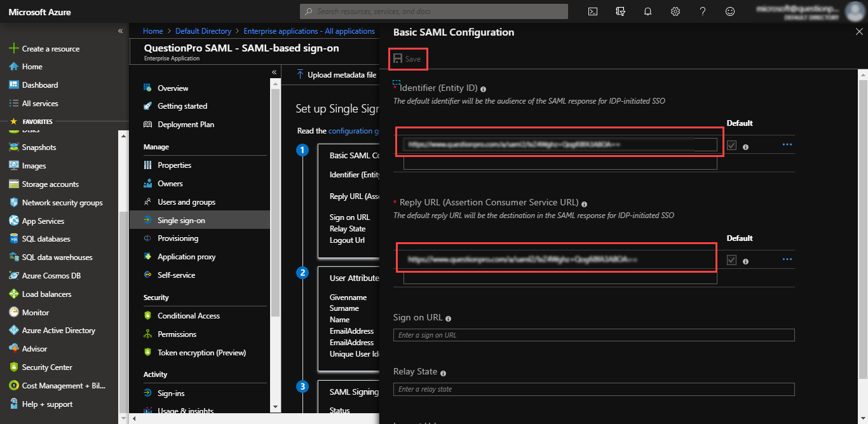Image resolution: width=868 pixels, height=424 pixels.
Task: Toggle the Default checkbox for Identifier
Action: [x=732, y=146]
